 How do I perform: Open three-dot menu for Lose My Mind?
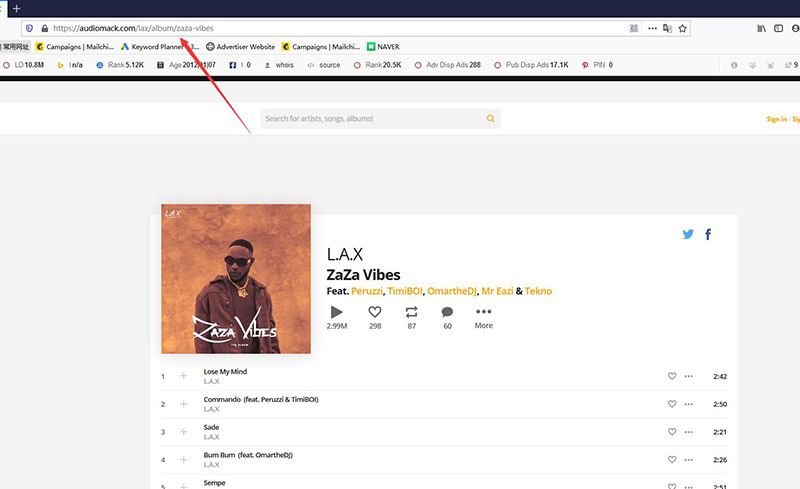[x=689, y=376]
